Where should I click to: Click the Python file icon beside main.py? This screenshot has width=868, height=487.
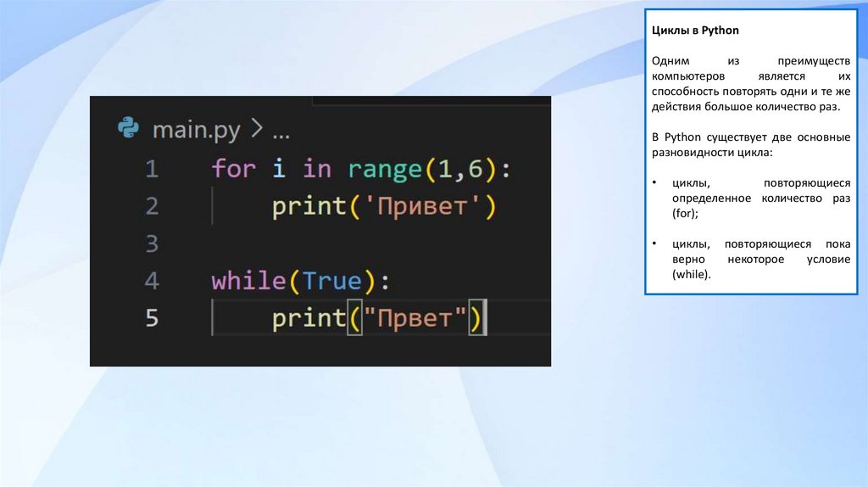[129, 128]
